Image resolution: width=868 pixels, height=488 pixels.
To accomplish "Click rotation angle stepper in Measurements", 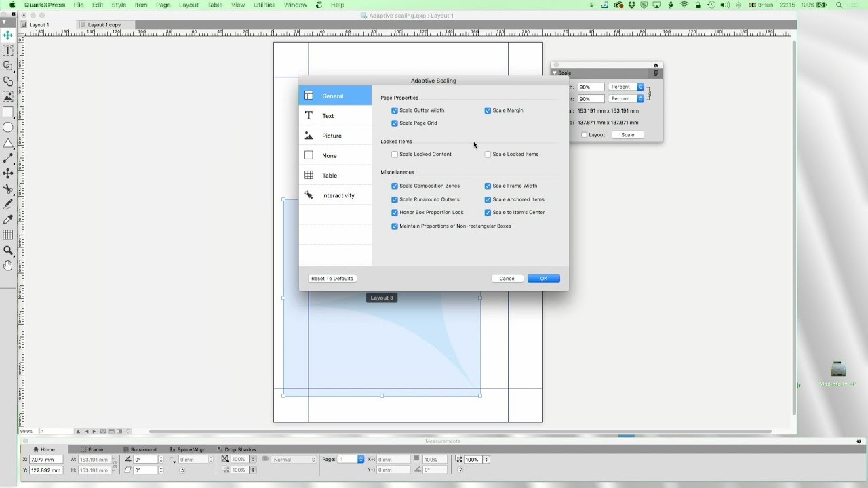I will (161, 460).
